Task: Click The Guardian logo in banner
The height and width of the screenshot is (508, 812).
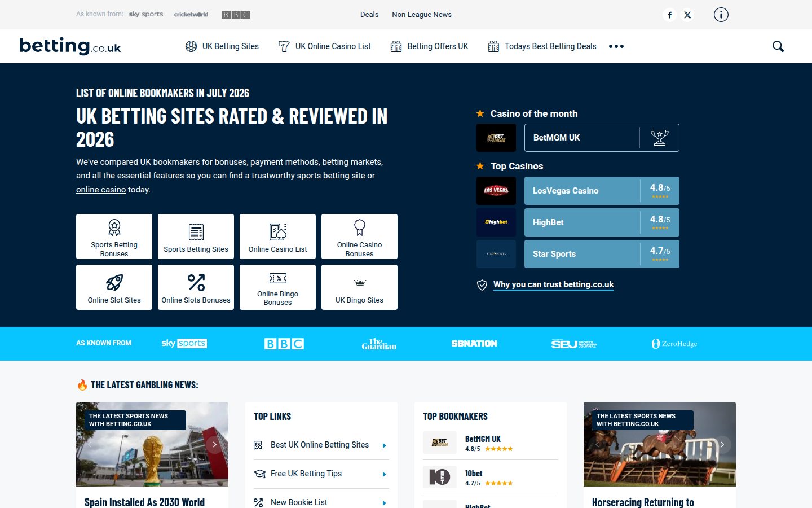Action: [x=379, y=344]
